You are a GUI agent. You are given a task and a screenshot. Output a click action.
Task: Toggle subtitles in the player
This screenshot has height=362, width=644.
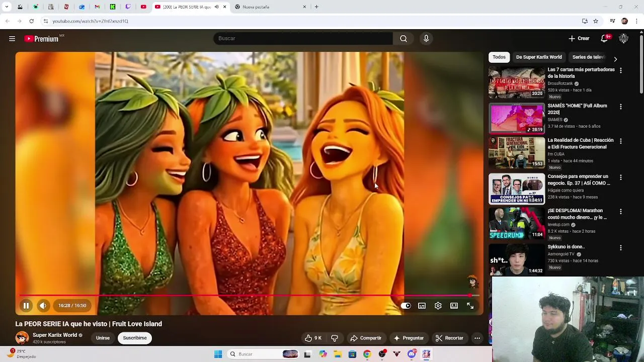tap(422, 306)
